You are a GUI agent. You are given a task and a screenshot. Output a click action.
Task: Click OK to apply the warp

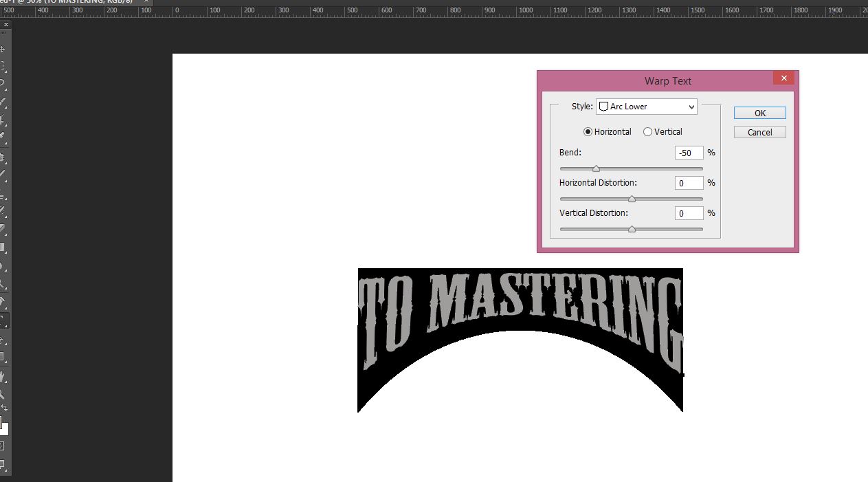759,113
